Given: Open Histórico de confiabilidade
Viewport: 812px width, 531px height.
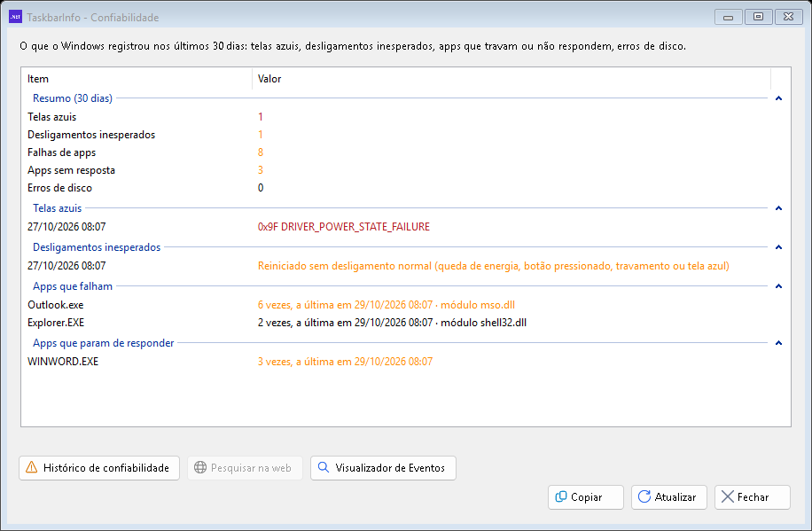Looking at the screenshot, I should (x=99, y=468).
